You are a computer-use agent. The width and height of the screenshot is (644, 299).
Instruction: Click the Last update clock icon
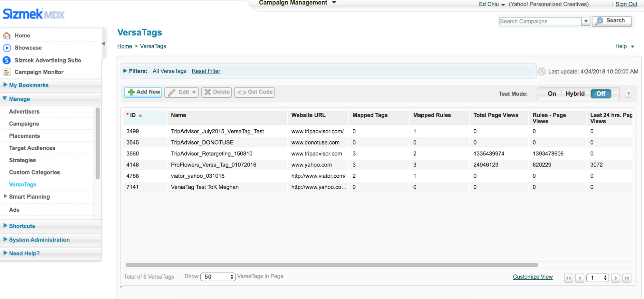(542, 72)
